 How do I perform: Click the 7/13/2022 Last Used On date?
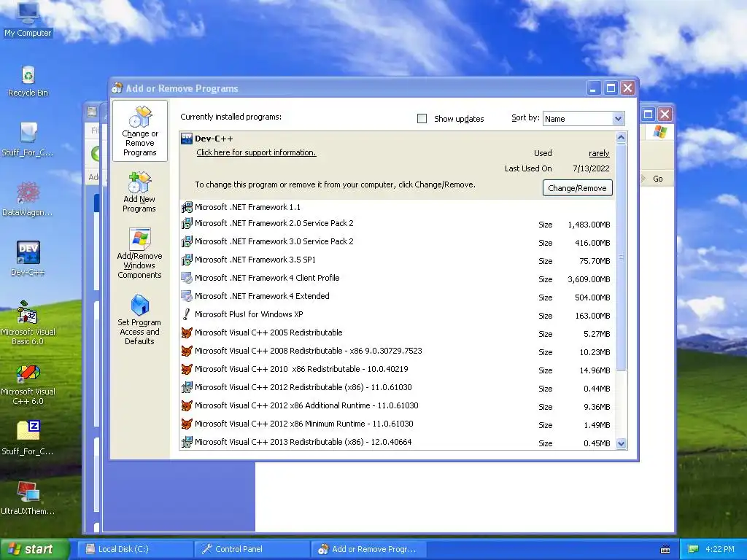[591, 168]
